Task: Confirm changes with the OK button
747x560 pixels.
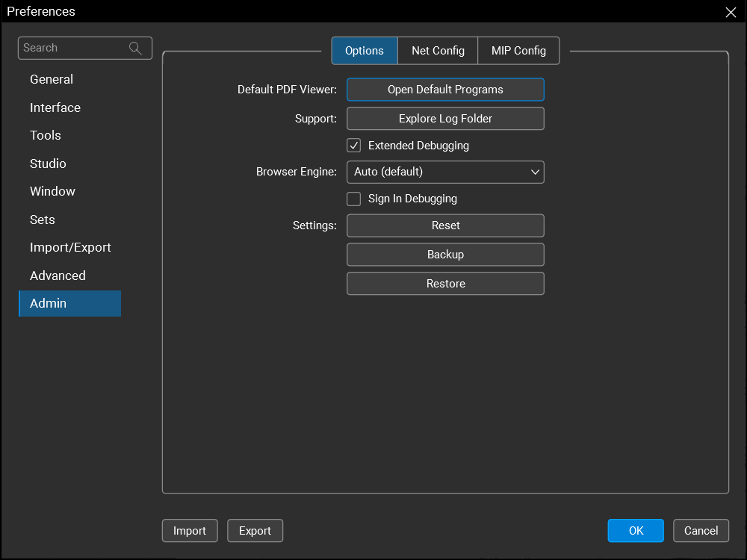Action: (636, 531)
